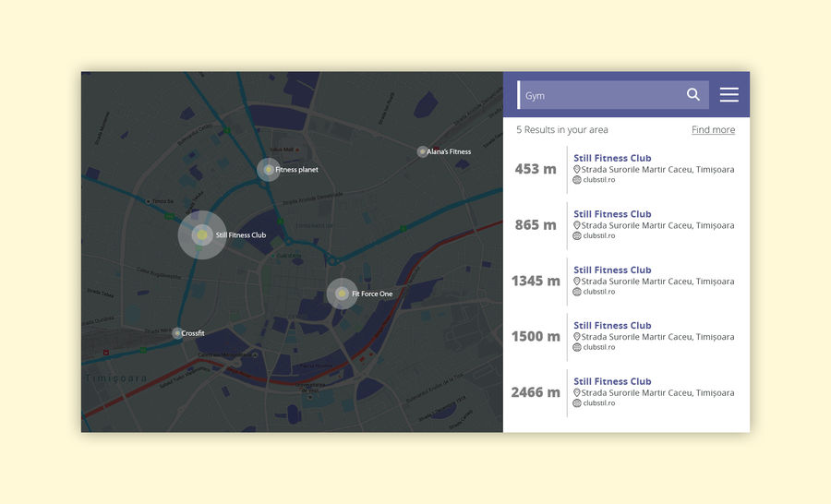Click location pin icon in 865 m result

click(x=576, y=225)
